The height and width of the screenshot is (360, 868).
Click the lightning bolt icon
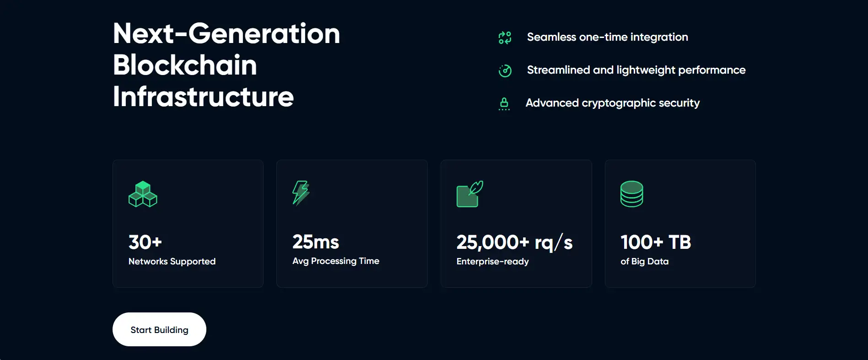click(301, 193)
